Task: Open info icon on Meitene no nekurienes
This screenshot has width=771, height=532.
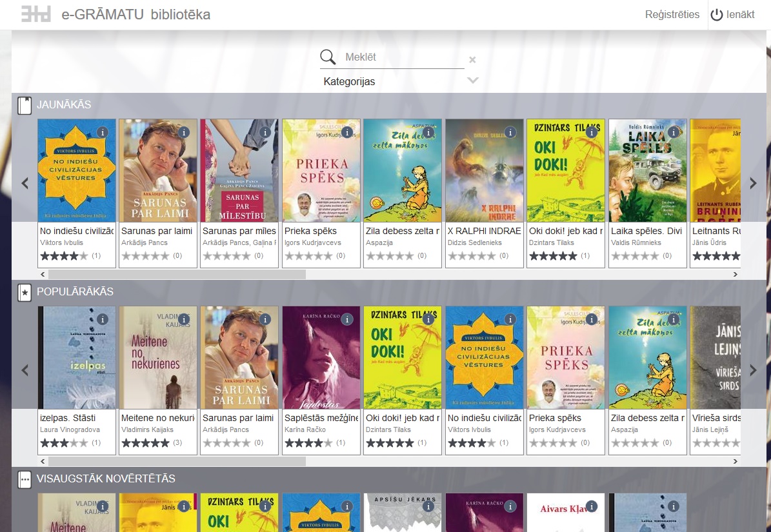Action: click(184, 319)
